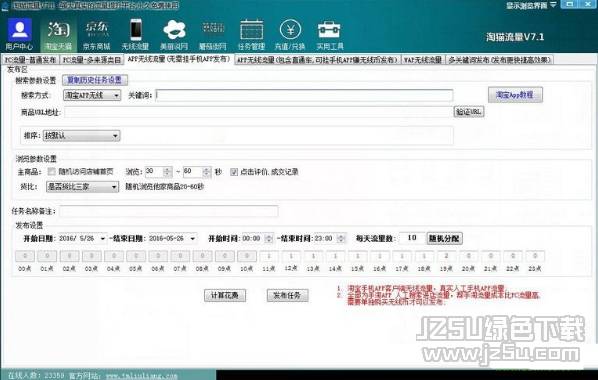Focus the 任务名称备注 input field
Viewport: 598px width, 380px height.
[x=169, y=211]
